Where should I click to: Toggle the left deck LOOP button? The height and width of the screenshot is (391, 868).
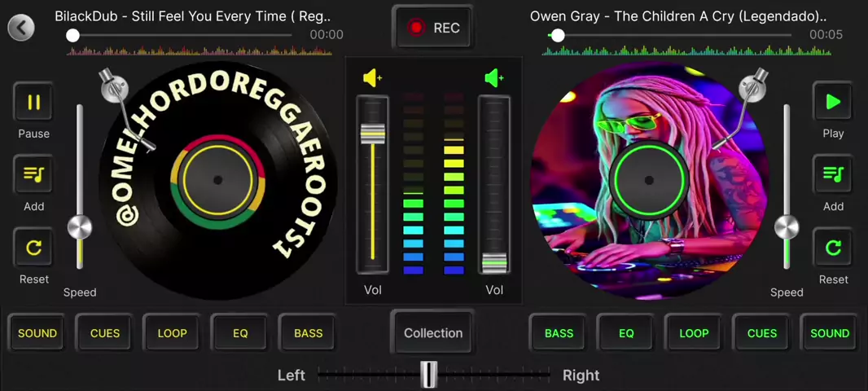[172, 333]
